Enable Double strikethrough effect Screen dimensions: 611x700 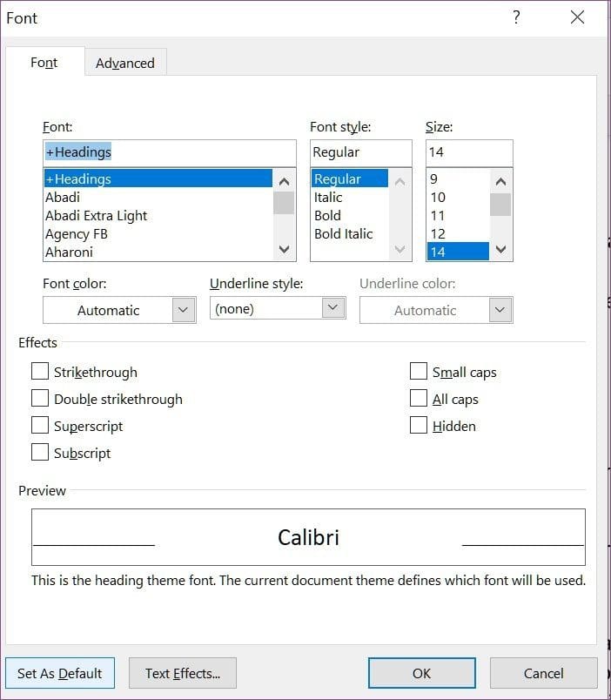(40, 398)
